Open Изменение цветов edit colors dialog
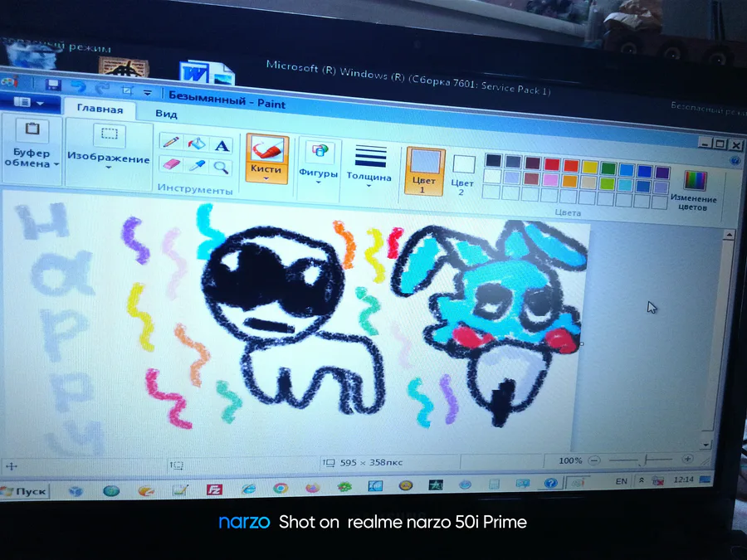The height and width of the screenshot is (560, 747). click(694, 191)
